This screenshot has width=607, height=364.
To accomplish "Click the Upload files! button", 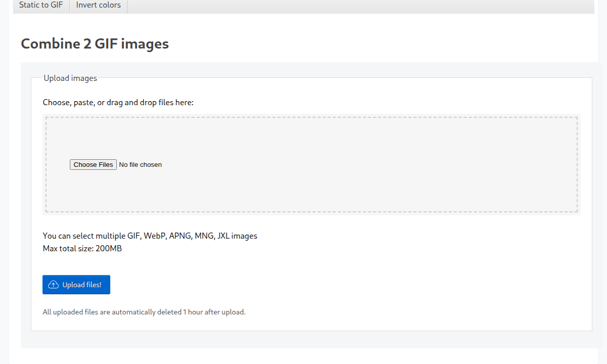I will [76, 285].
